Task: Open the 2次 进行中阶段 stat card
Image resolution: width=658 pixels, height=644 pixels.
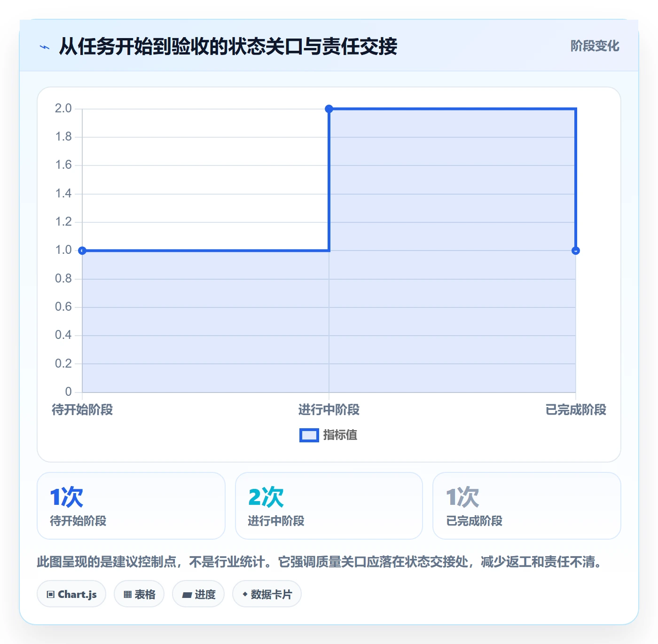Action: point(329,506)
